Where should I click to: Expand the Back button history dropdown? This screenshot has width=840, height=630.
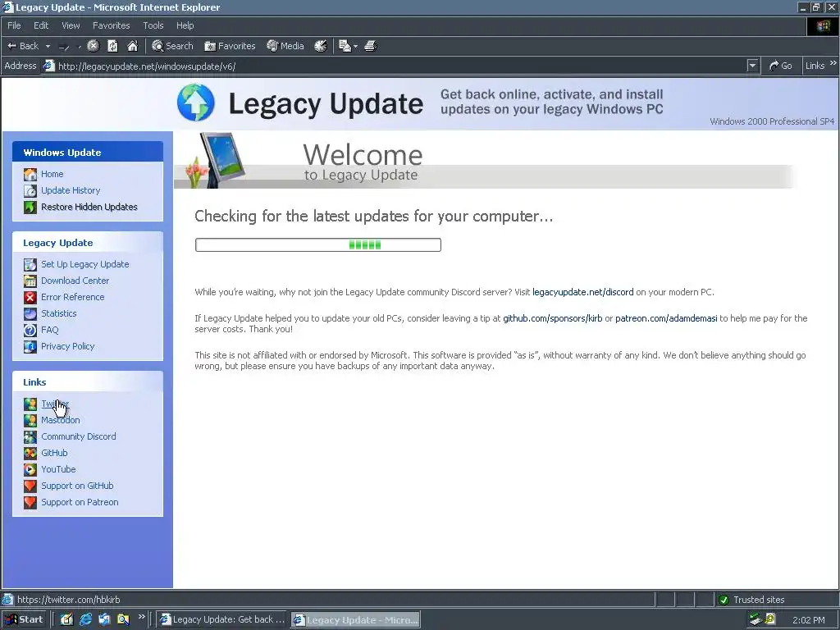[48, 47]
